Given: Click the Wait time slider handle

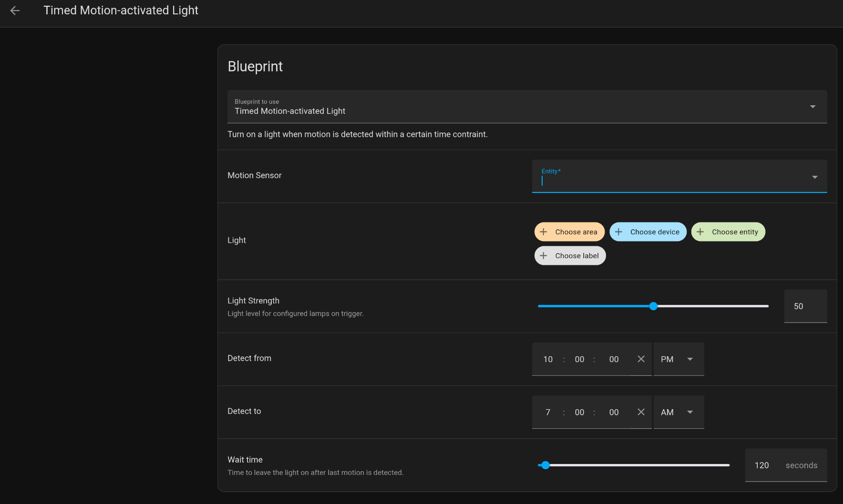Looking at the screenshot, I should point(545,465).
